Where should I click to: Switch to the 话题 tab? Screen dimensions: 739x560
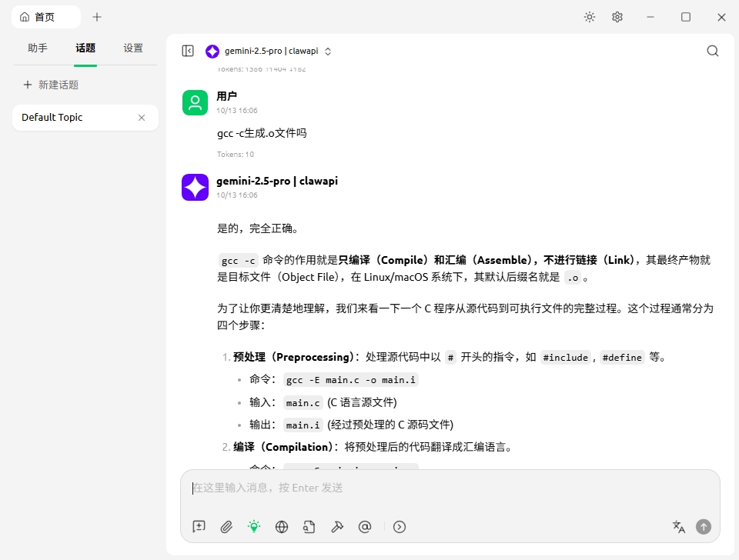click(x=85, y=48)
